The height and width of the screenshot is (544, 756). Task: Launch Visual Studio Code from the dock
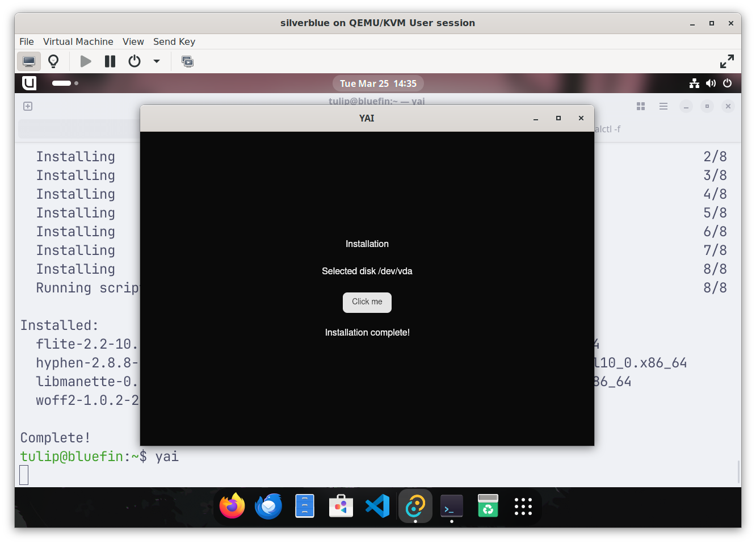click(377, 506)
